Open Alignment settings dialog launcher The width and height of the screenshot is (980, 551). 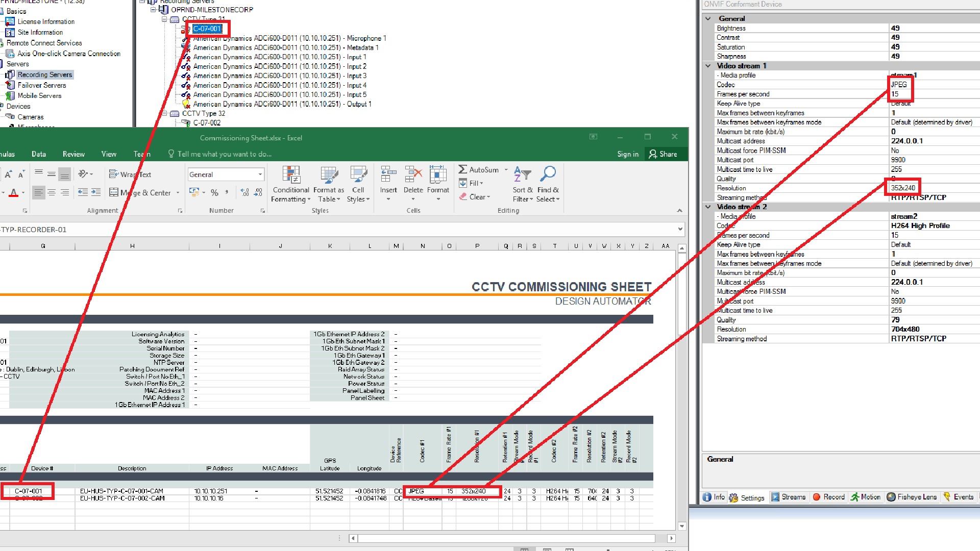pyautogui.click(x=180, y=211)
